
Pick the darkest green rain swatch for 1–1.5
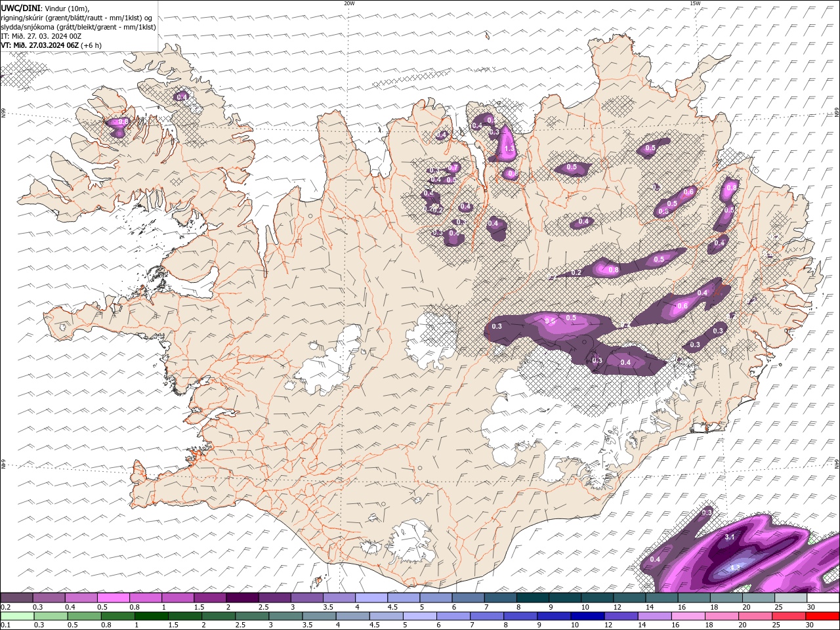[152, 616]
